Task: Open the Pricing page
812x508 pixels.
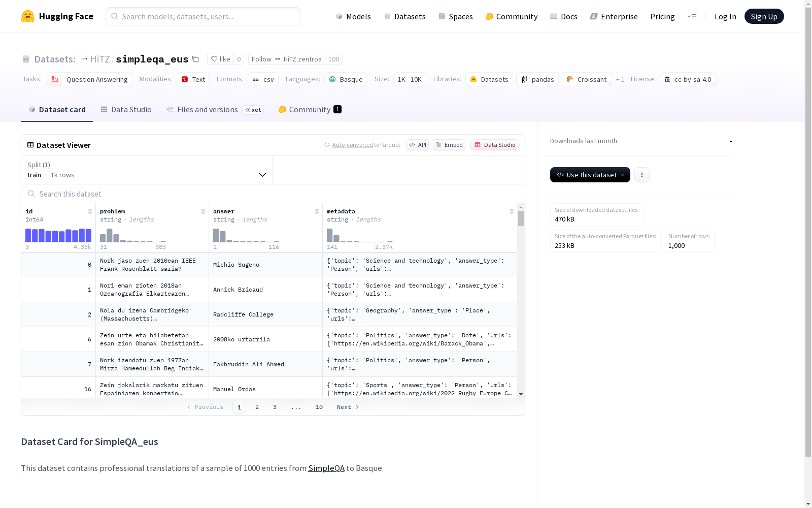Action: [x=662, y=16]
